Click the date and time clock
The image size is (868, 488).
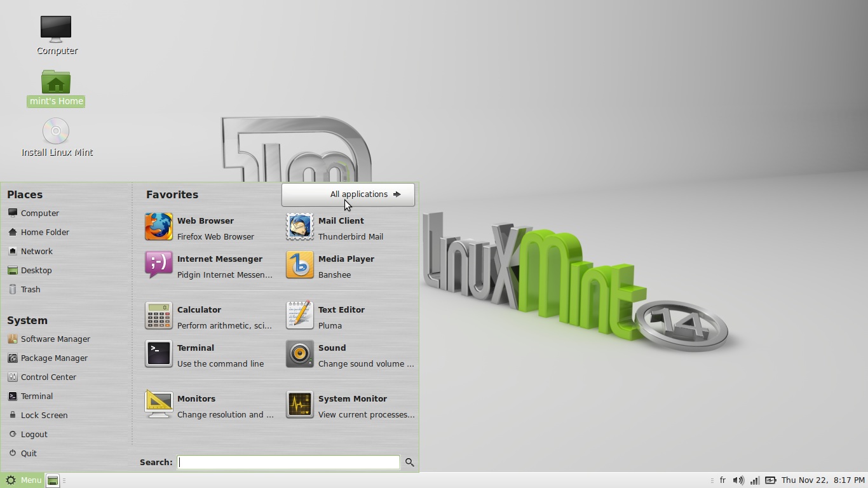823,480
